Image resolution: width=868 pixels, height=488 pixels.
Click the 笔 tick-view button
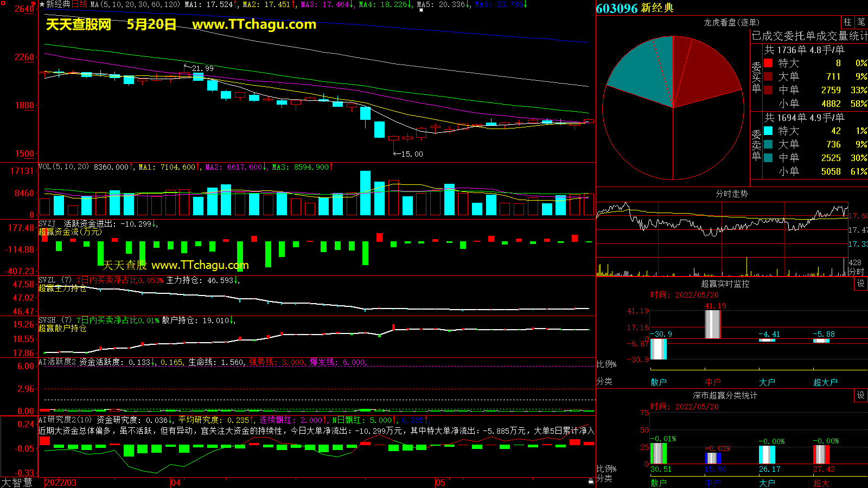click(x=861, y=22)
